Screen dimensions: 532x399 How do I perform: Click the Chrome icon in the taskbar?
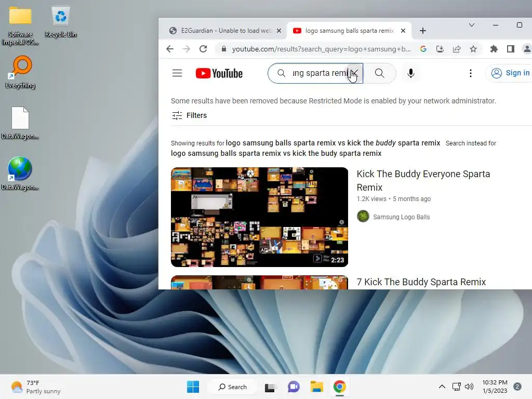[x=340, y=387]
